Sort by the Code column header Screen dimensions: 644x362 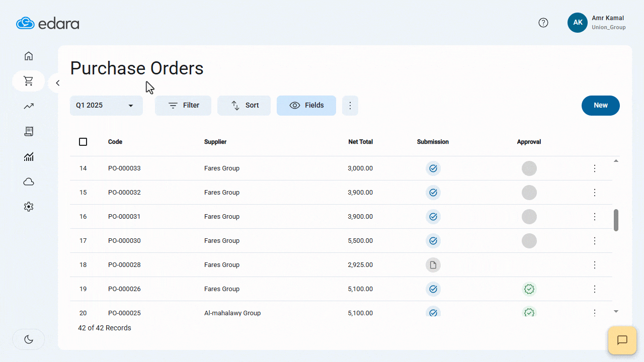coord(115,142)
